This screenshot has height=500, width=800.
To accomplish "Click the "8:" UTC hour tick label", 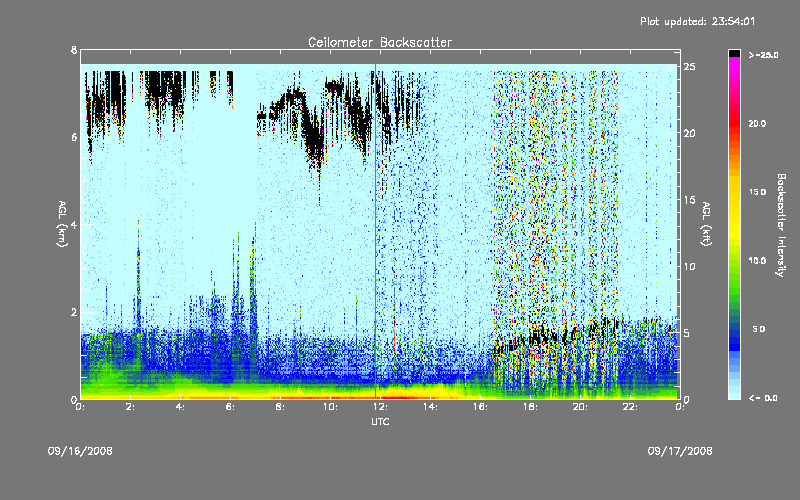I will [281, 407].
